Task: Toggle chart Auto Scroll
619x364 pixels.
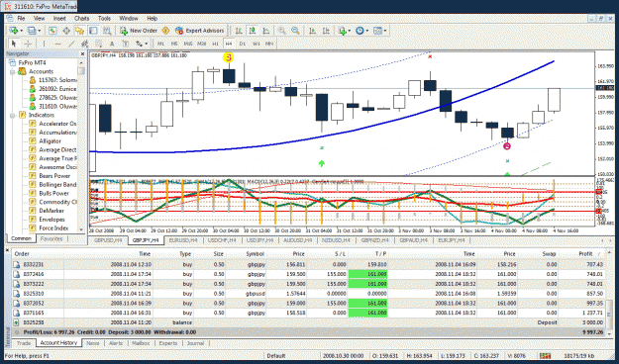Action: click(x=312, y=31)
